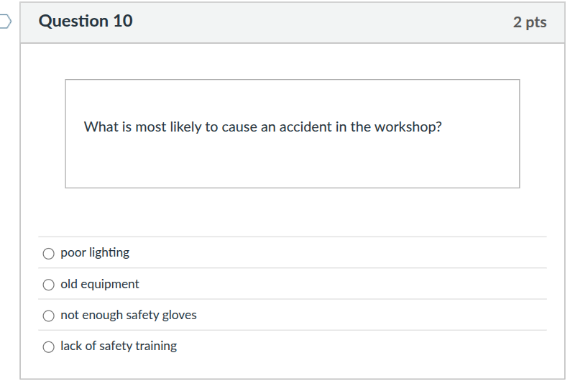Click the word "training" in the last answer
This screenshot has width=588, height=386.
coord(156,346)
